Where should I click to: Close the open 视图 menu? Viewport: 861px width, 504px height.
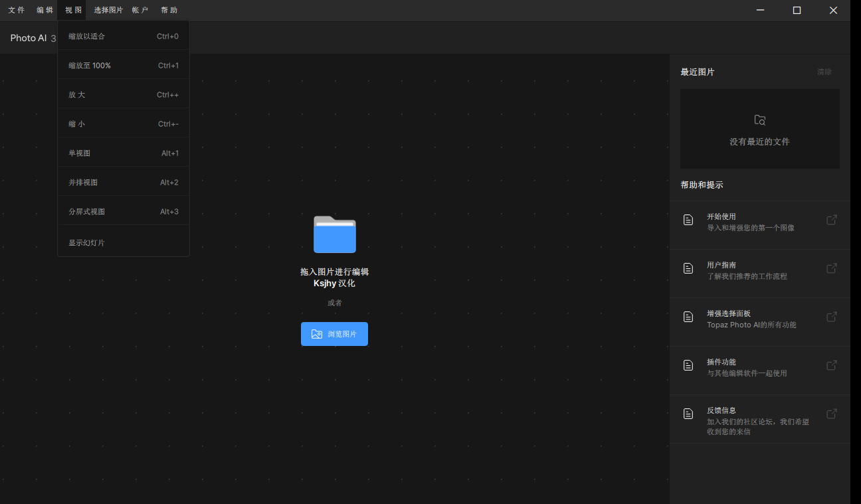(x=73, y=10)
